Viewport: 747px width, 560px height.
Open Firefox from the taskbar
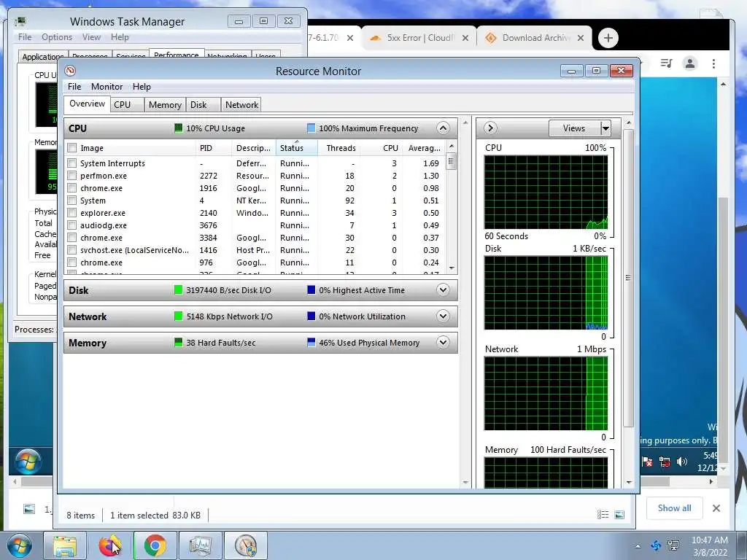click(109, 545)
